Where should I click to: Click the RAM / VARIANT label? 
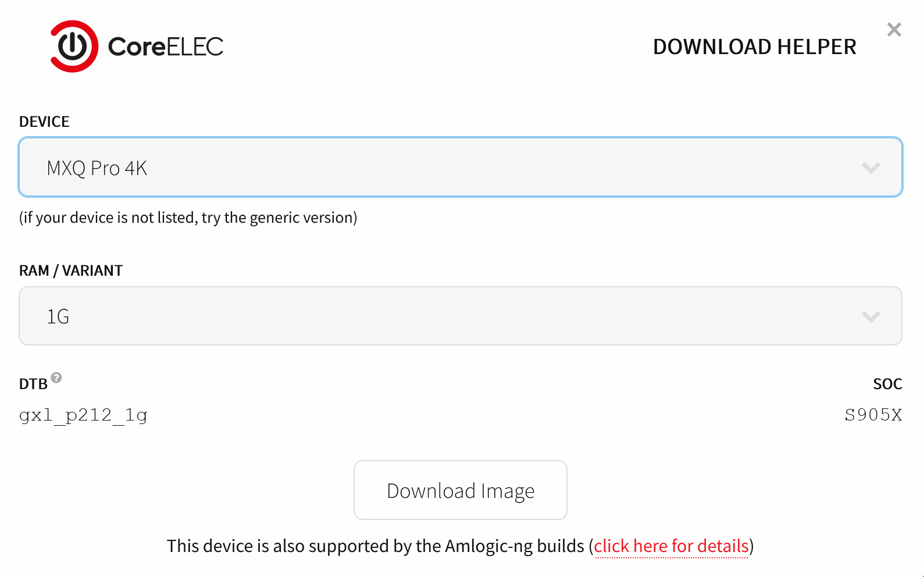tap(71, 270)
